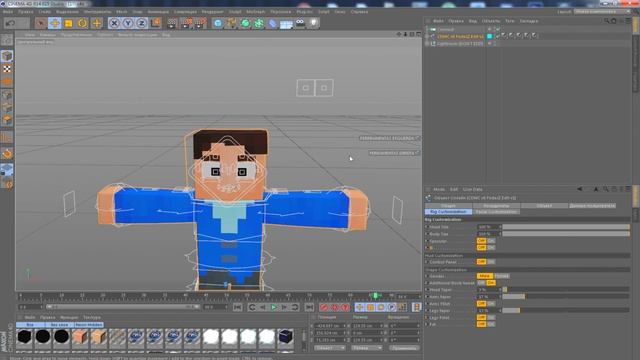The image size is (640, 360).
Task: Open the Layout dropdown at top right
Action: click(x=602, y=12)
